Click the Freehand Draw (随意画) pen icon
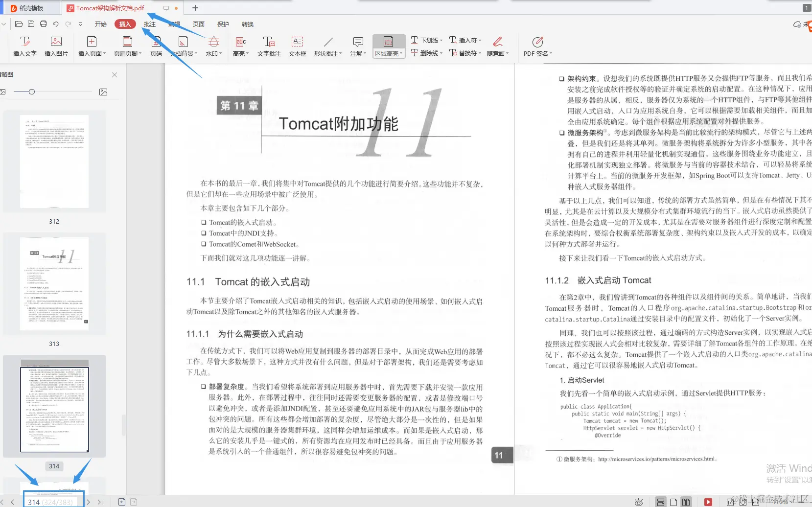812x507 pixels. point(498,42)
